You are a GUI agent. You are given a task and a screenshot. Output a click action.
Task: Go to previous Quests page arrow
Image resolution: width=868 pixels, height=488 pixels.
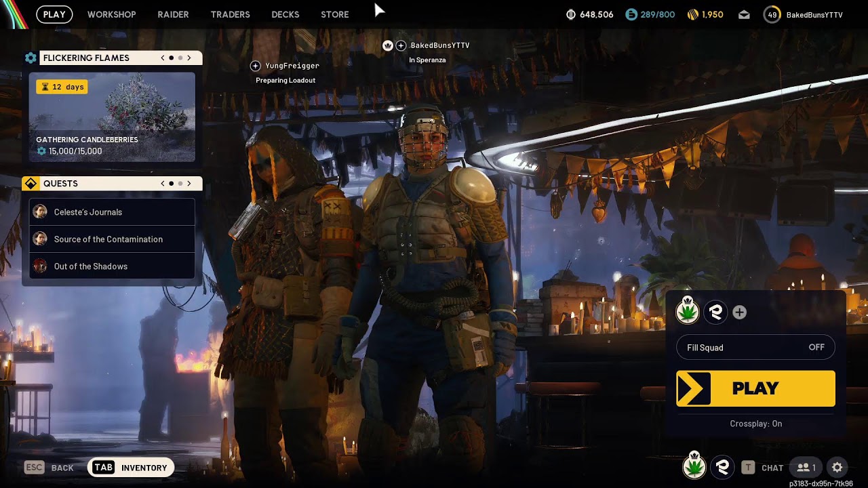click(x=163, y=184)
